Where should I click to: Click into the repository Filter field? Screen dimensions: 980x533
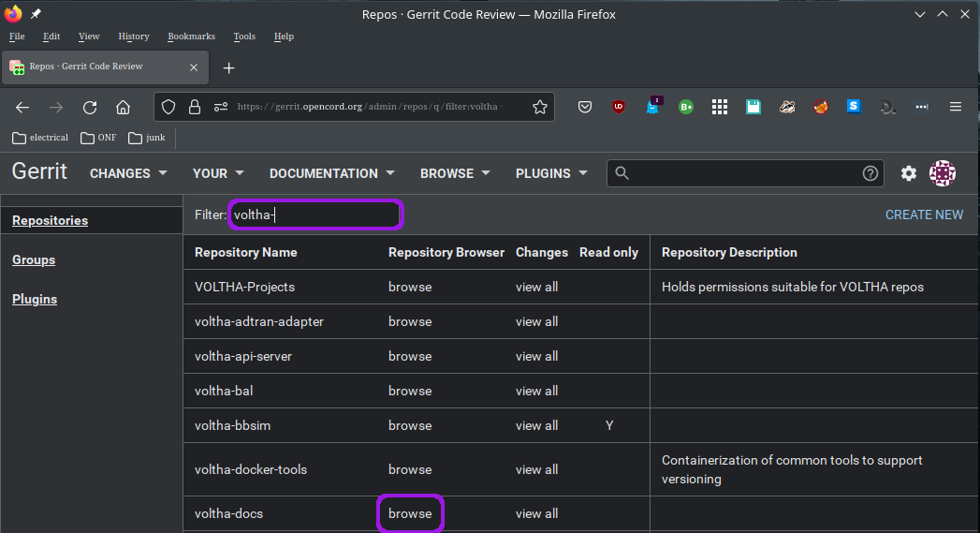(x=315, y=215)
